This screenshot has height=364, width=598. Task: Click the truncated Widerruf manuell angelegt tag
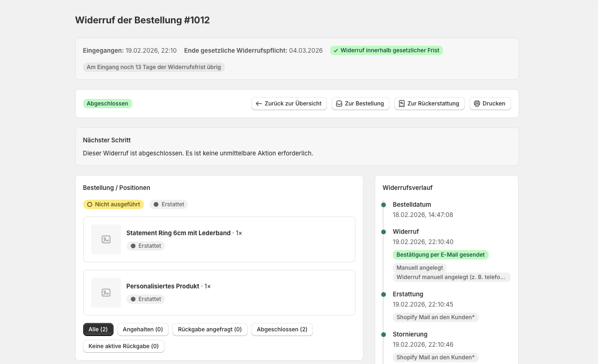point(451,277)
